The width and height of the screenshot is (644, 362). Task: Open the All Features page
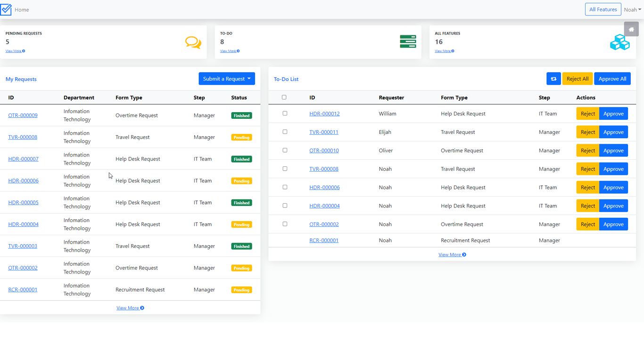603,9
